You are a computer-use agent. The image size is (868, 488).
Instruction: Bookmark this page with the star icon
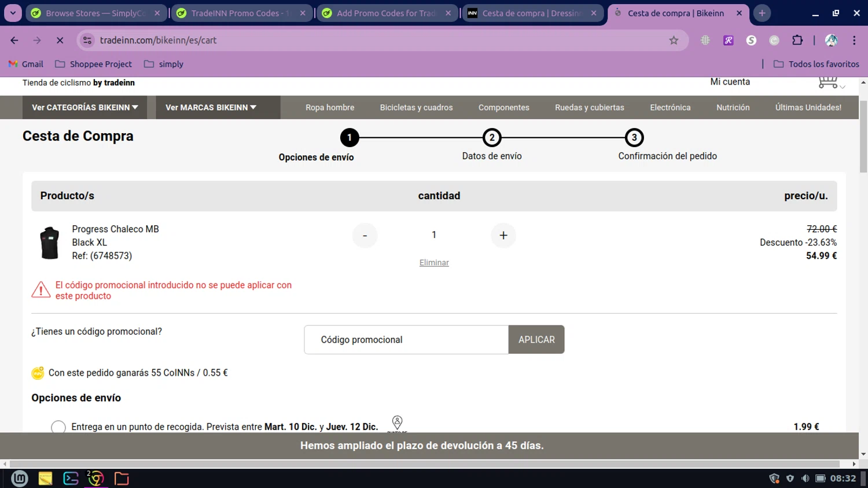pos(674,40)
